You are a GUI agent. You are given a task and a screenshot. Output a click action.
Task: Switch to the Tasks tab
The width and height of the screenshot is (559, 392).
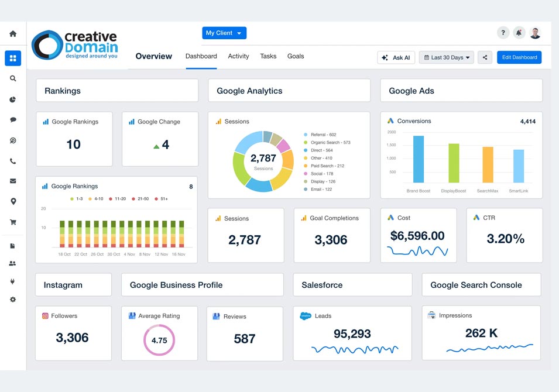268,56
